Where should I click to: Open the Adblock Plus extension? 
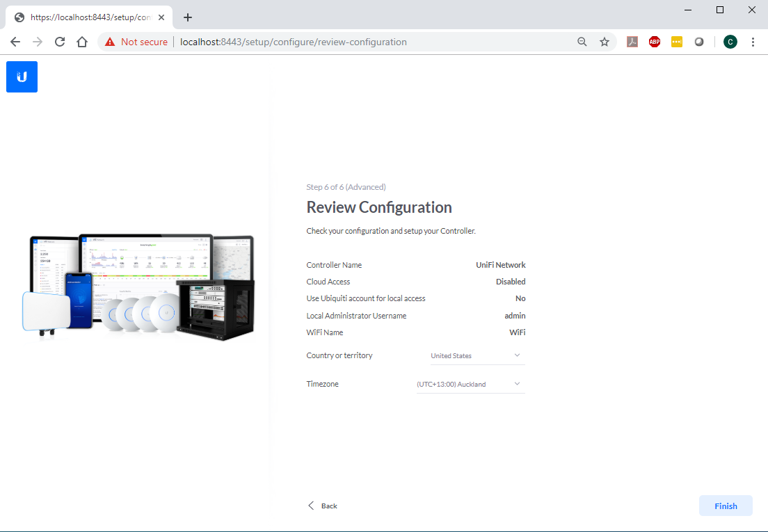point(655,42)
